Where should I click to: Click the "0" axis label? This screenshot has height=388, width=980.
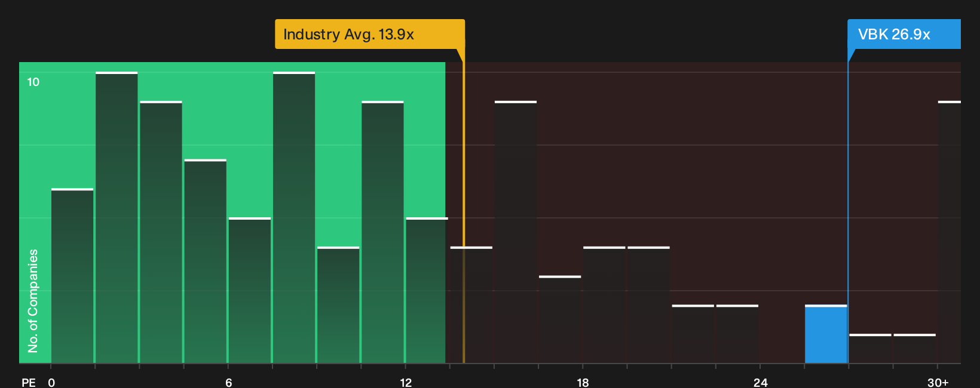[x=51, y=382]
